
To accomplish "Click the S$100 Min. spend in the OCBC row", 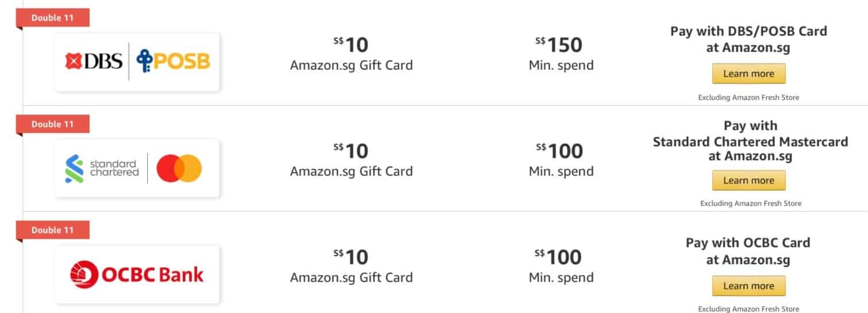I will 561,266.
